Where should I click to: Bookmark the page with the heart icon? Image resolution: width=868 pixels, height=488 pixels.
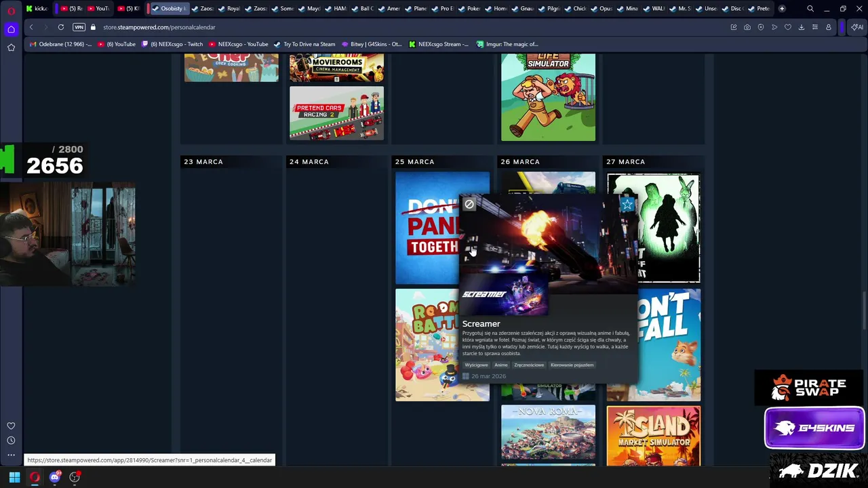click(788, 27)
